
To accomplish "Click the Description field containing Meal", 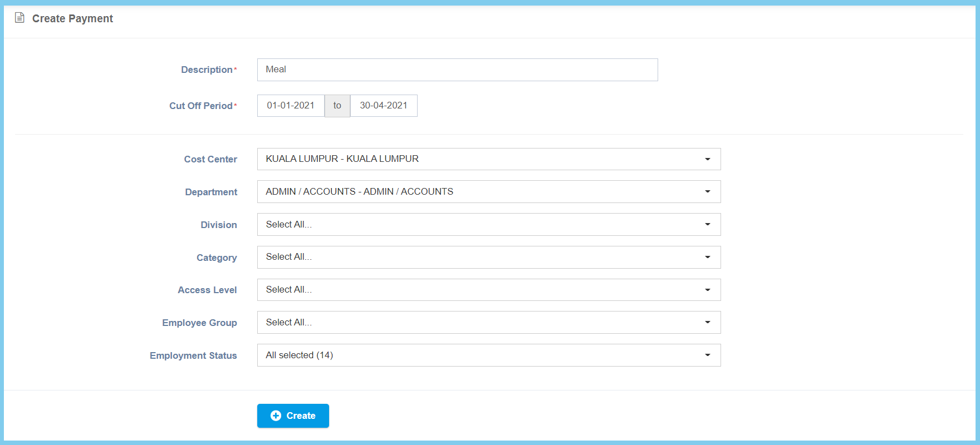I will [x=457, y=70].
